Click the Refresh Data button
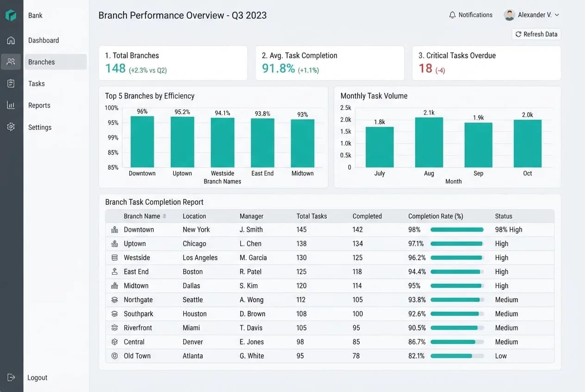The image size is (585, 392). [536, 34]
